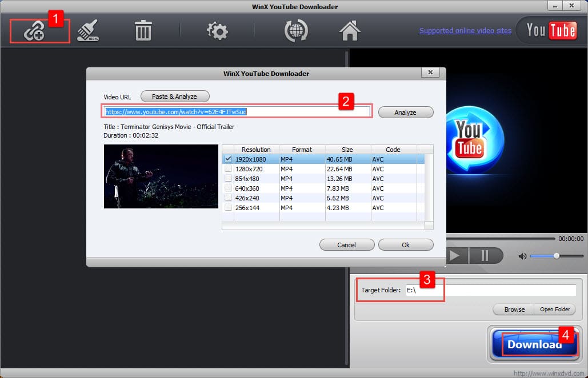The image size is (588, 378).
Task: Click the Paste & Analyze button
Action: (x=175, y=96)
